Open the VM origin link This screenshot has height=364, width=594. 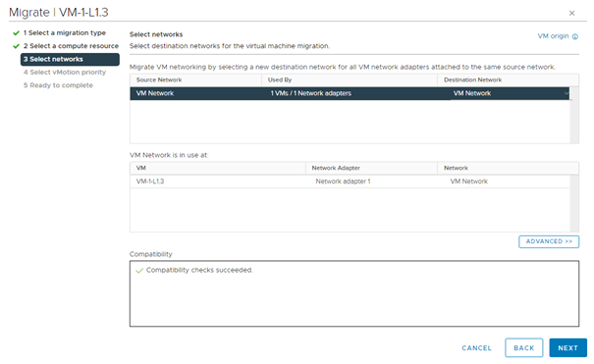553,36
